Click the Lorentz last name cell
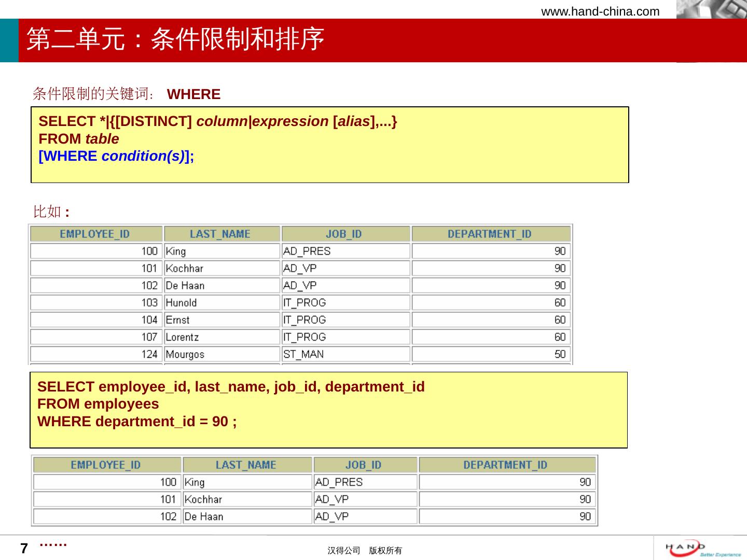Viewport: 747px width, 560px height. point(222,337)
